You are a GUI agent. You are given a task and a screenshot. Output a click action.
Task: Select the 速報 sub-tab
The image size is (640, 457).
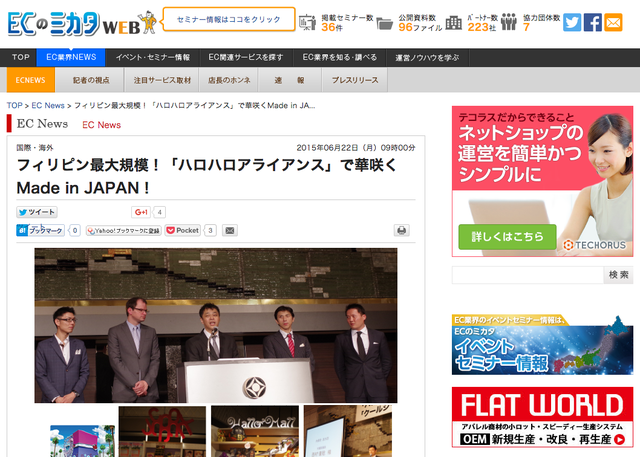pos(289,80)
